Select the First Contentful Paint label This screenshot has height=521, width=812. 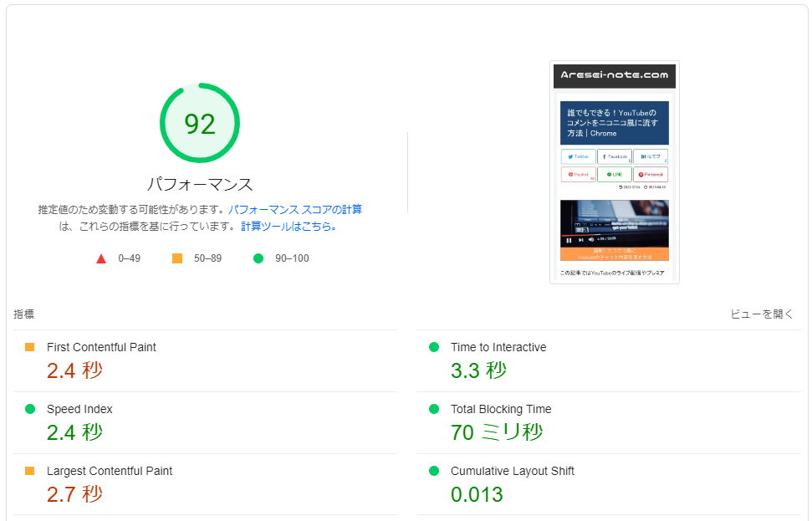tap(101, 347)
